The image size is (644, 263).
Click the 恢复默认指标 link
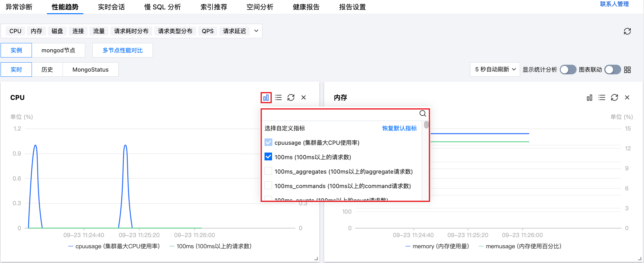[399, 128]
